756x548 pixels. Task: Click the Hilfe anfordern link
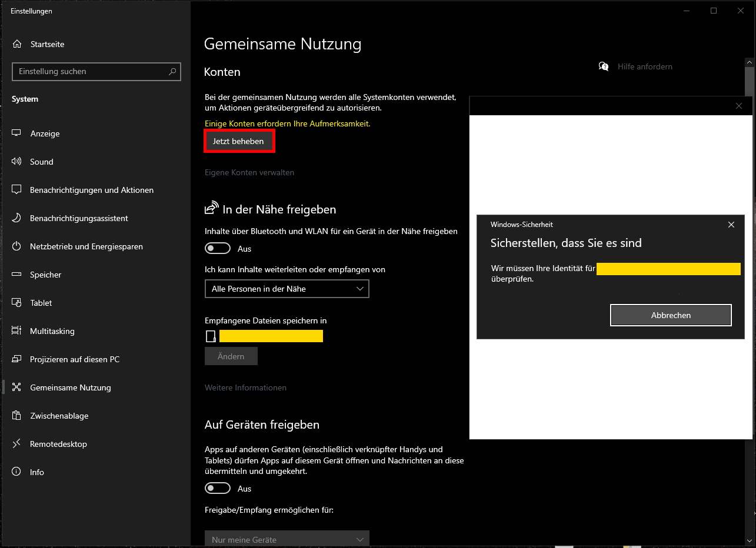tap(645, 66)
